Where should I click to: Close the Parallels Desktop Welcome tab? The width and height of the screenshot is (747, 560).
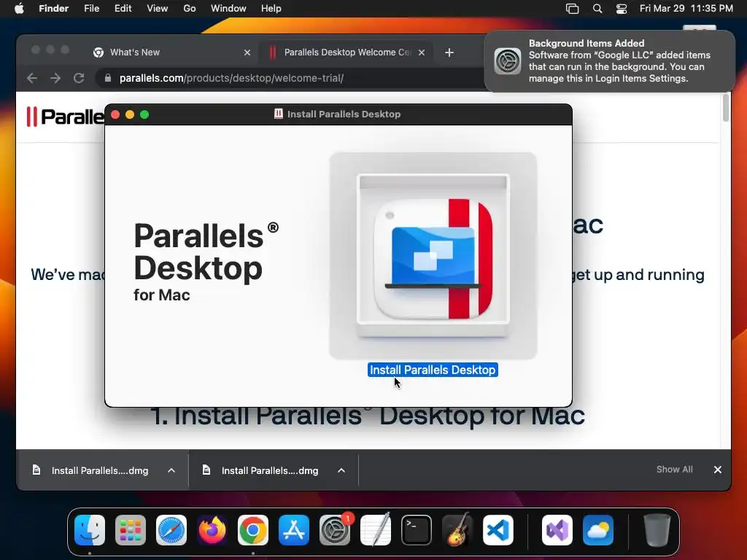click(422, 52)
